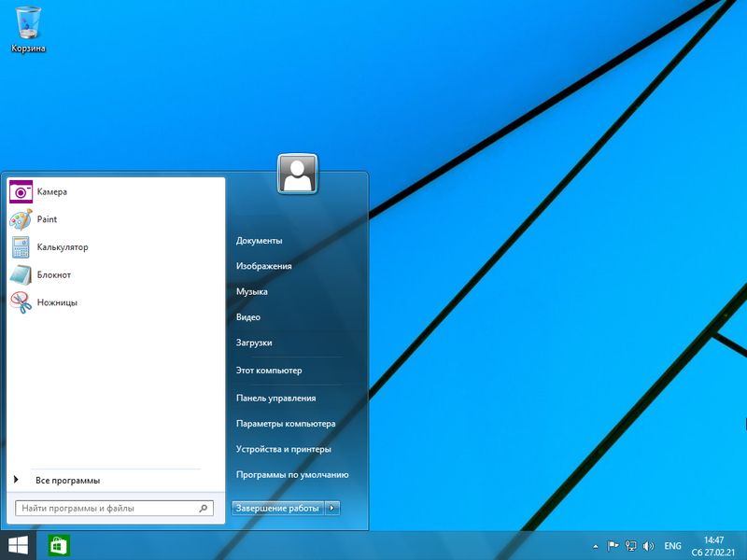Open the volume speaker tray icon
Image resolution: width=747 pixels, height=560 pixels.
(x=649, y=545)
